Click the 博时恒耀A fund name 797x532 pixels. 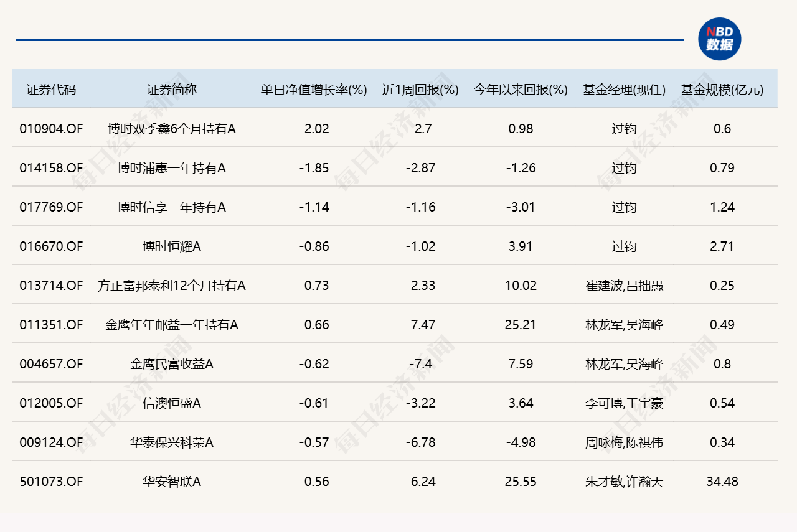(x=172, y=246)
